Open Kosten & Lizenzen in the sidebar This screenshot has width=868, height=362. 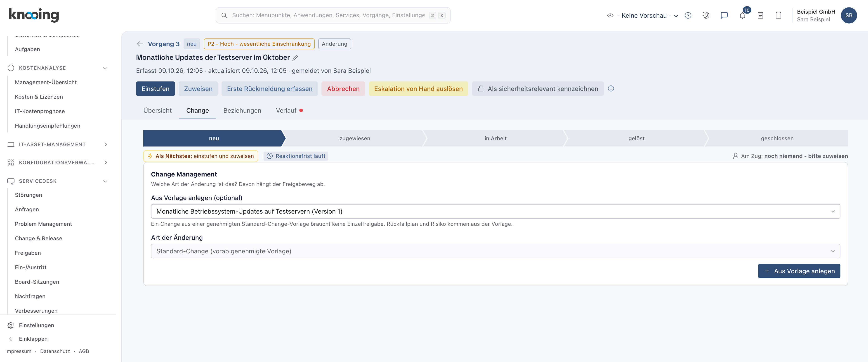pos(39,97)
